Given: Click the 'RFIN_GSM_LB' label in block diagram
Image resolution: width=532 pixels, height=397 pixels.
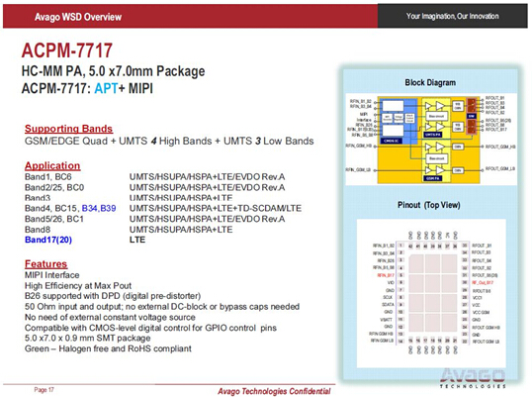Looking at the screenshot, I should point(358,170).
